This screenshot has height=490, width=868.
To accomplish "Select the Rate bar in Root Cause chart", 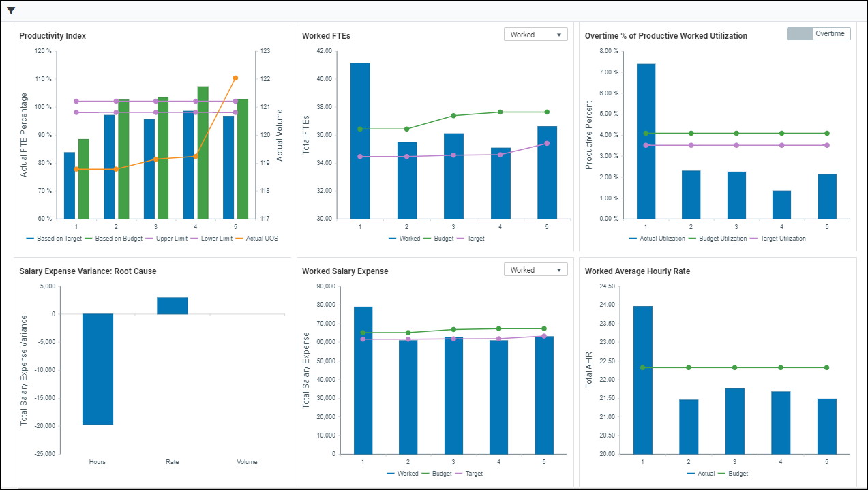I will (173, 306).
